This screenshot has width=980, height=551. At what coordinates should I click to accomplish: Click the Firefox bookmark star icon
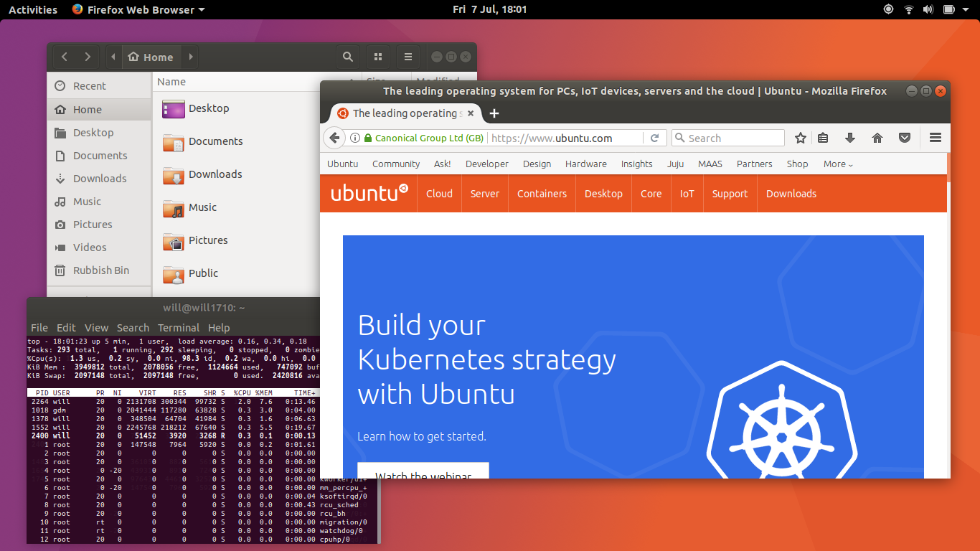coord(801,138)
